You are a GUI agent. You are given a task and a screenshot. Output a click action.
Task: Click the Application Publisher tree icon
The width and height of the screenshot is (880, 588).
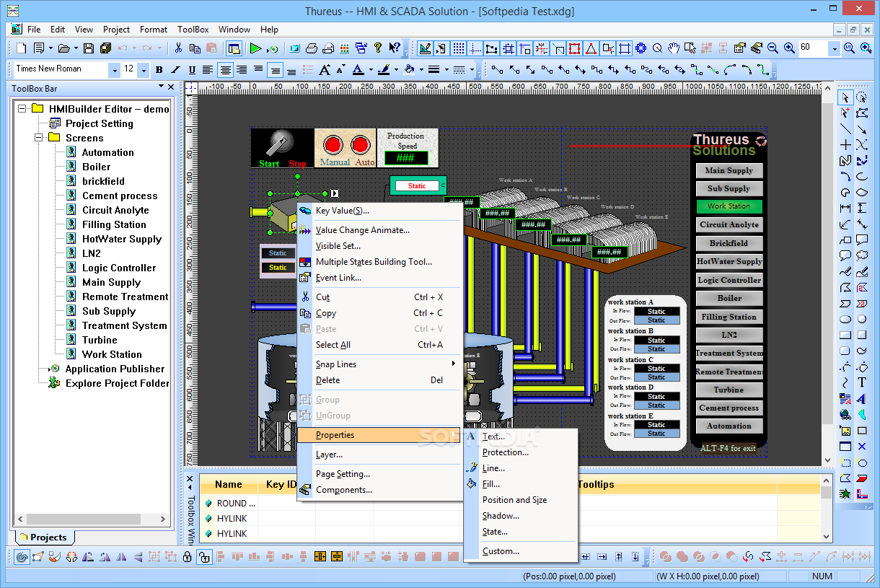click(56, 369)
